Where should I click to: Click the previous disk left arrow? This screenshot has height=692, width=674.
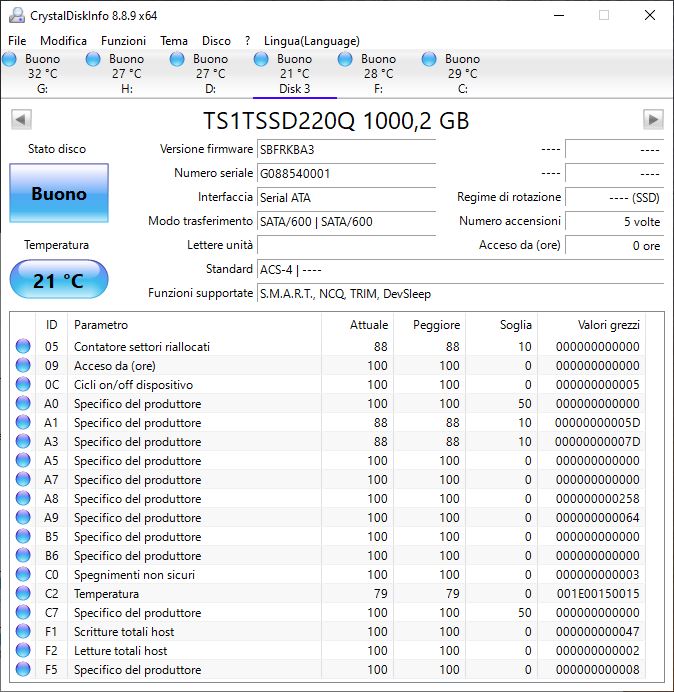coord(20,120)
